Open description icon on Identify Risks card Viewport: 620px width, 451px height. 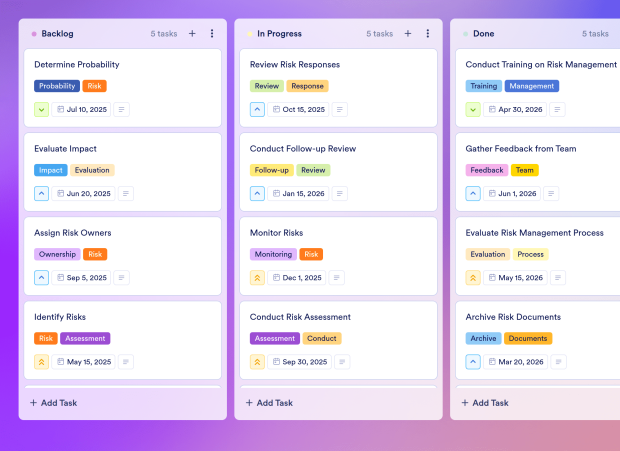click(x=126, y=362)
